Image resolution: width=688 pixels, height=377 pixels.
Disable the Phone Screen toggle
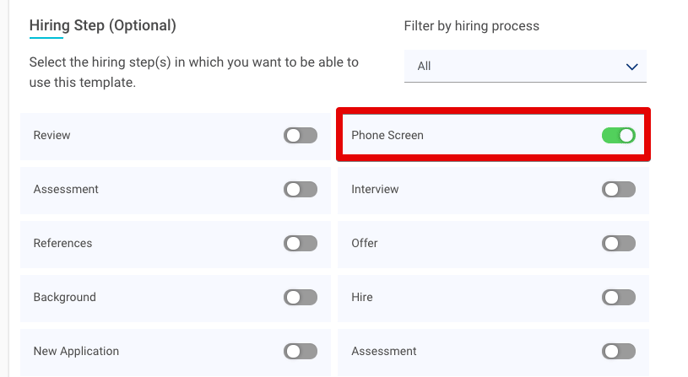click(618, 136)
